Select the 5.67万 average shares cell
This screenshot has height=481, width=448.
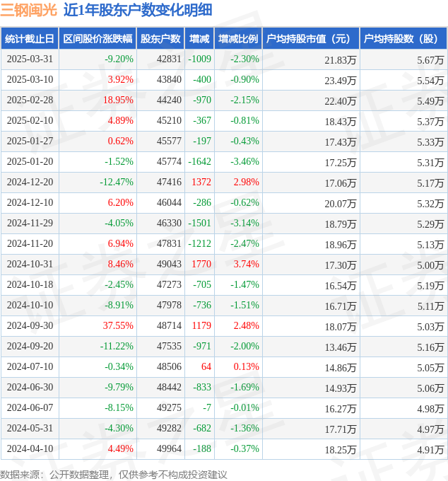(x=430, y=60)
